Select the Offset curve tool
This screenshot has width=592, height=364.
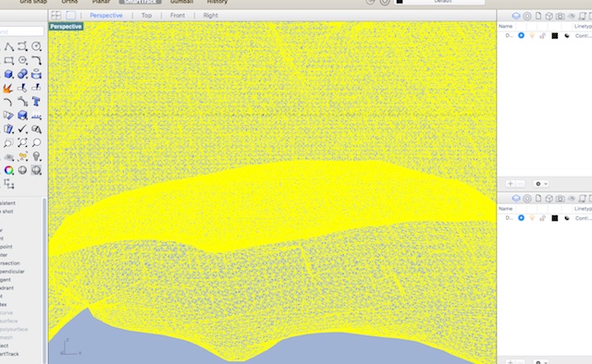coord(22,102)
